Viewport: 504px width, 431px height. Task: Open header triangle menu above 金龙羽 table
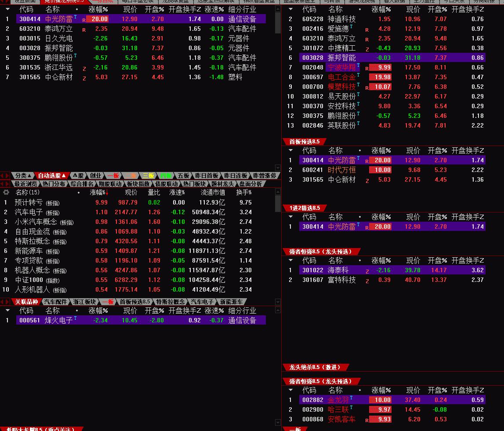click(x=290, y=390)
